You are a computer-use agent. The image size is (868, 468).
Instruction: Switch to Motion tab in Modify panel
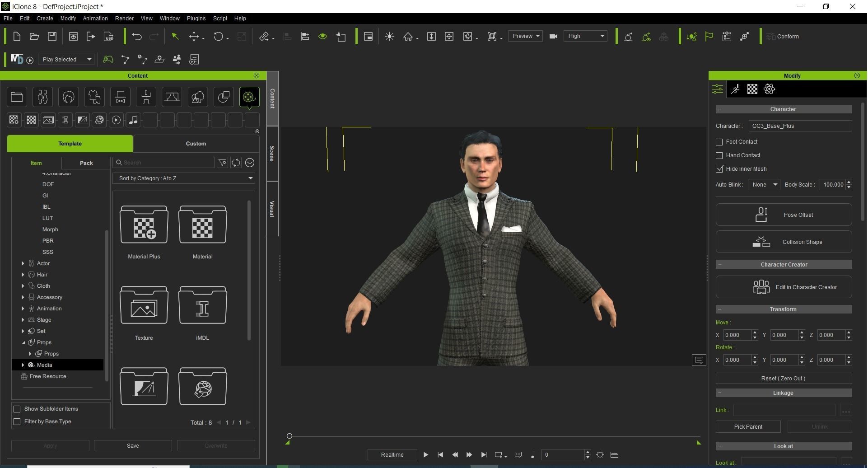[735, 89]
